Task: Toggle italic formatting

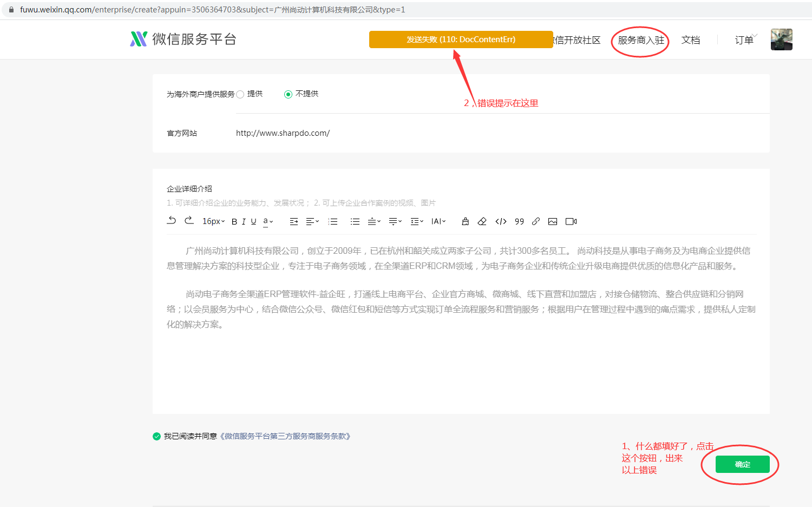Action: [244, 221]
